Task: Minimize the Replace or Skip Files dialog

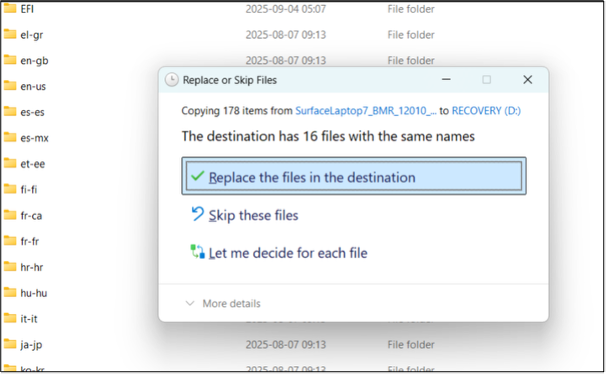Action: (x=446, y=80)
